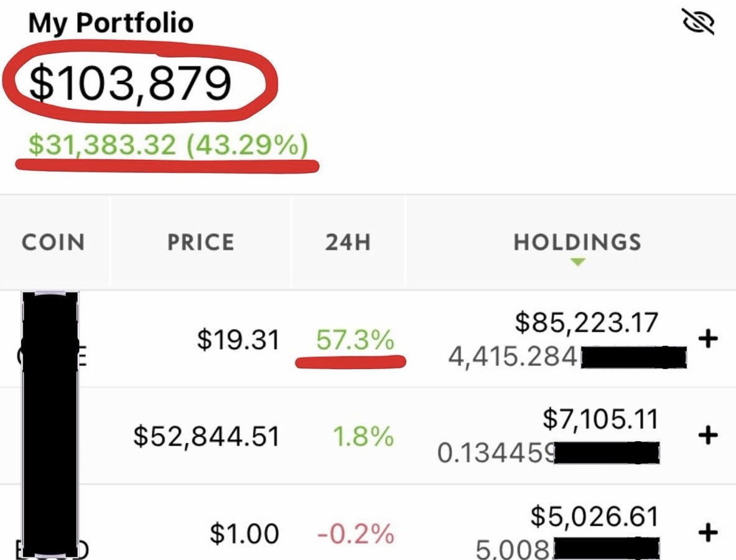The image size is (736, 560).
Task: Select the 1.8% 24h change value
Action: click(x=363, y=437)
